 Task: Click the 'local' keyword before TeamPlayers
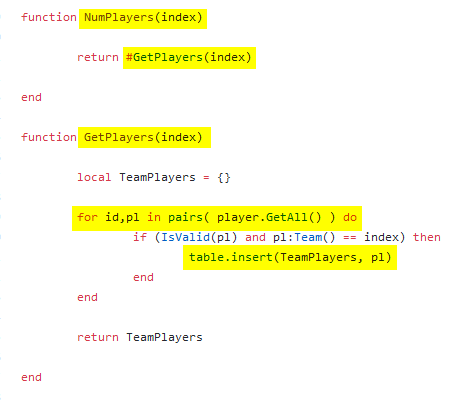click(x=94, y=177)
